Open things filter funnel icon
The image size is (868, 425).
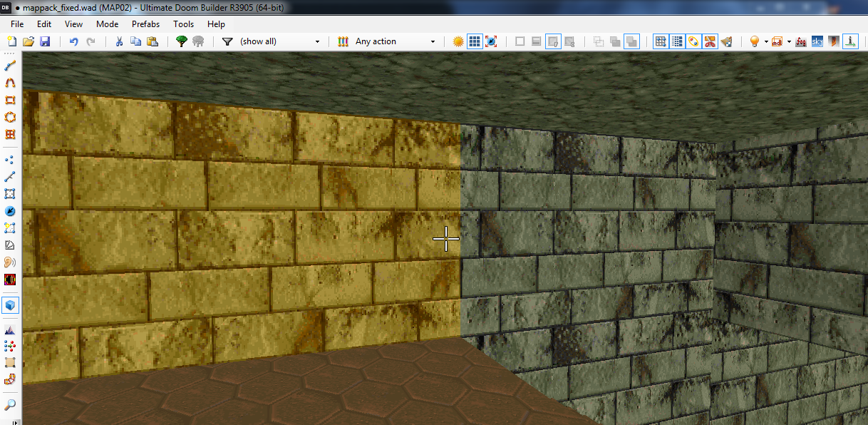coord(227,41)
